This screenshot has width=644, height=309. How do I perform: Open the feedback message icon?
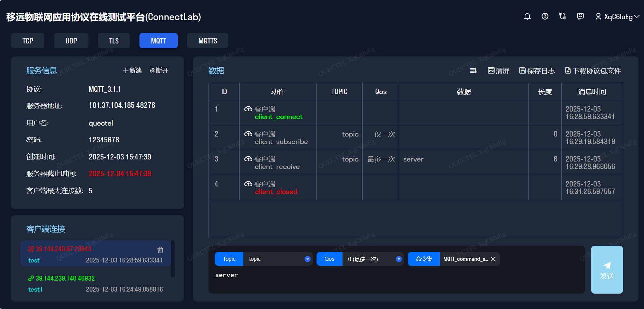[x=580, y=16]
